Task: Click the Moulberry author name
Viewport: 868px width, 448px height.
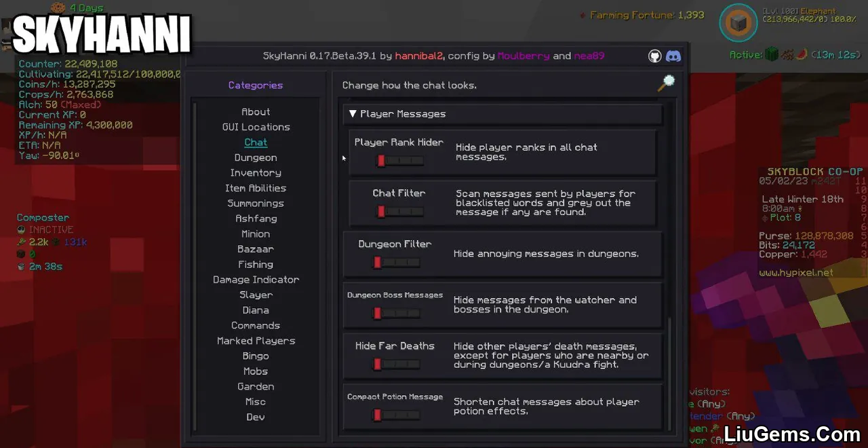Action: 524,56
